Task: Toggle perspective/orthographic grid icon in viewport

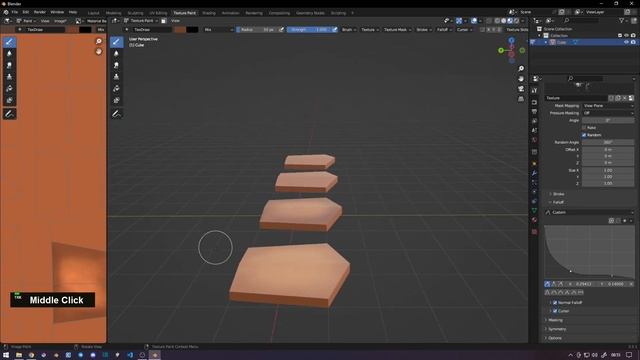Action: (x=521, y=99)
